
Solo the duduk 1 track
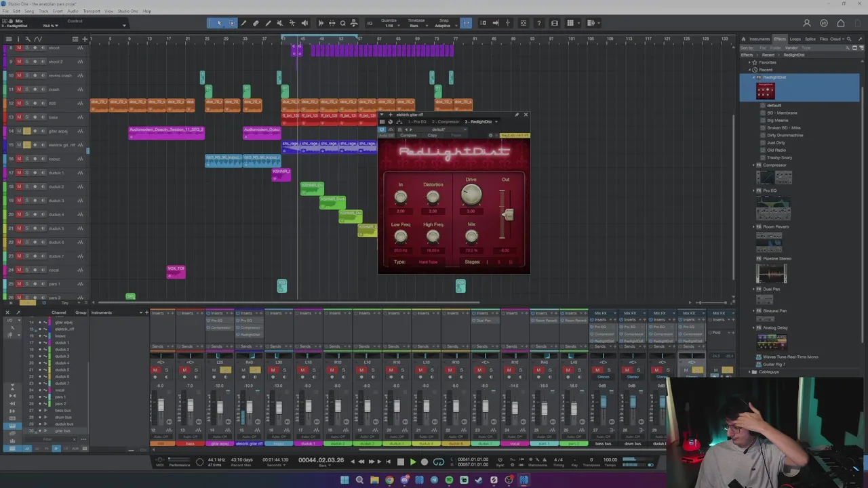click(x=27, y=173)
